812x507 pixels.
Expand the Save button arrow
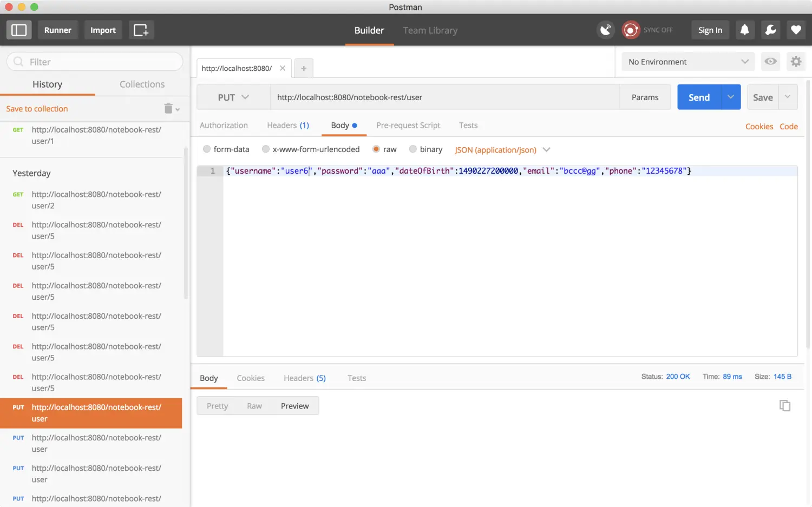tap(788, 97)
